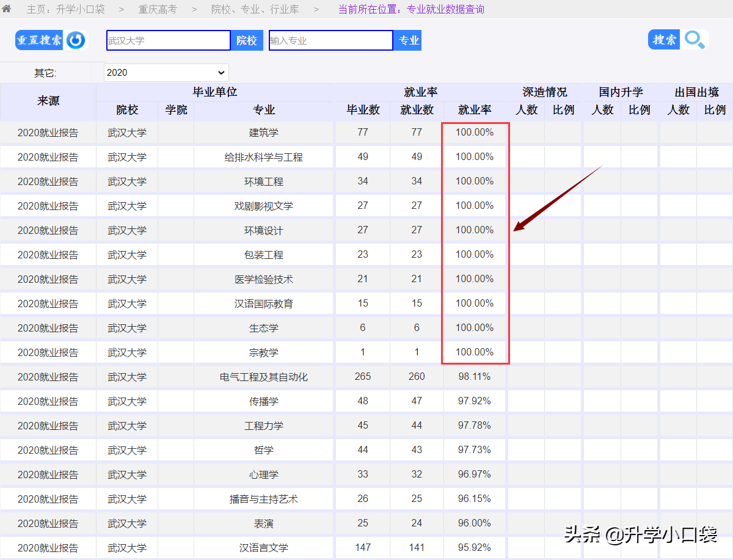Select the 宗教学 major row

(x=263, y=352)
